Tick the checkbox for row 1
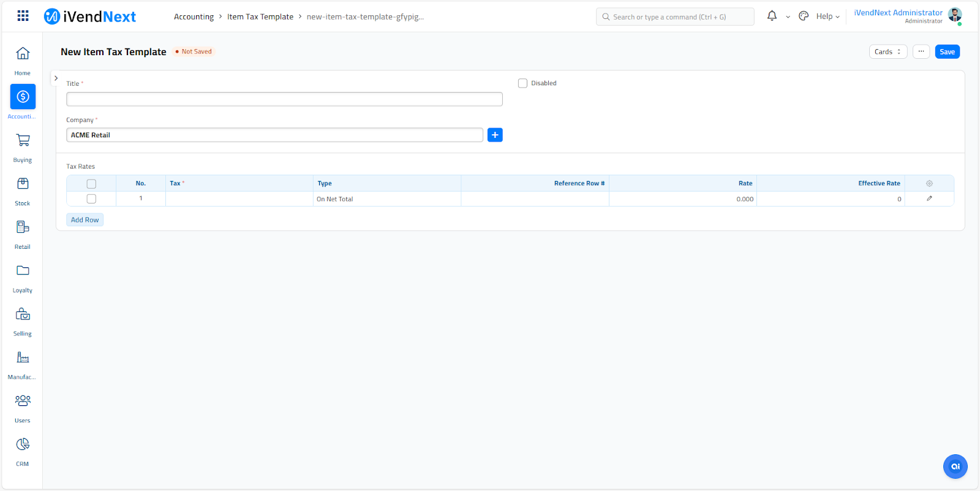 point(91,199)
